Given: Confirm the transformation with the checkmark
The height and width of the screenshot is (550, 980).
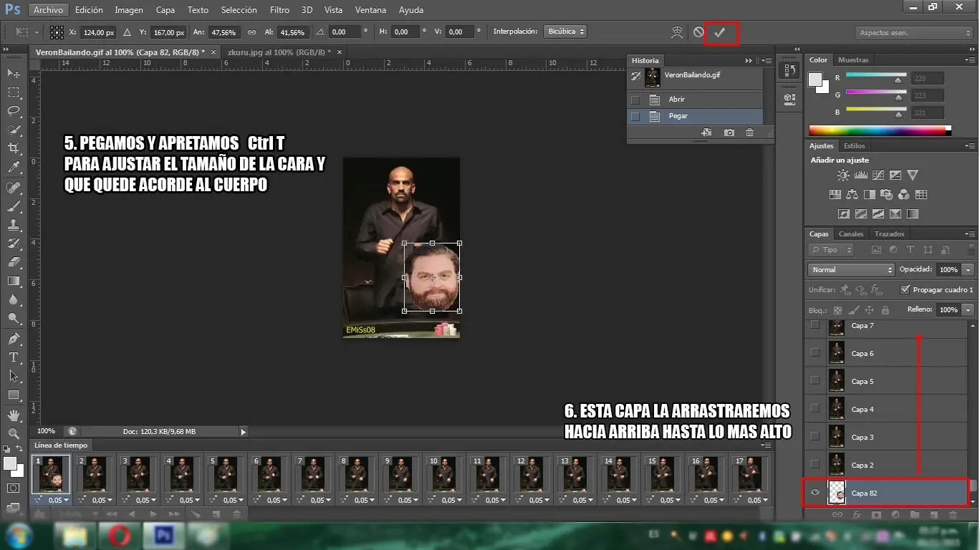Looking at the screenshot, I should 720,32.
